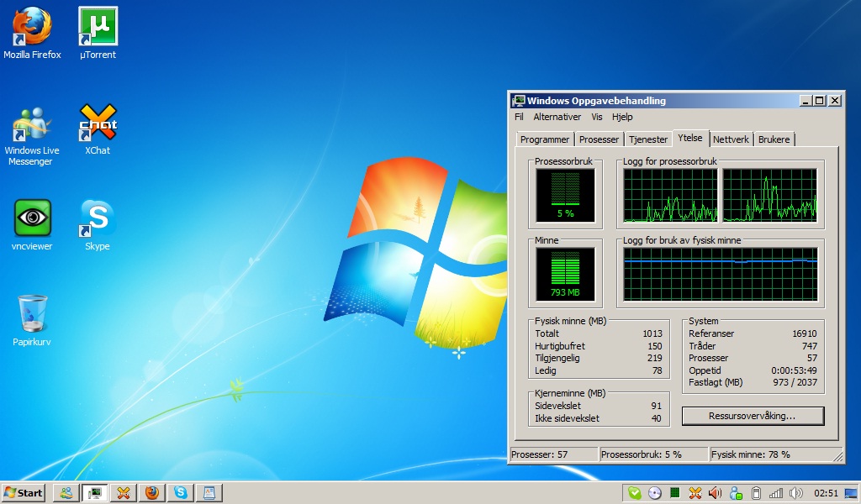Switch to the Tjenester tab
Screen dimensions: 861x504
pyautogui.click(x=648, y=139)
